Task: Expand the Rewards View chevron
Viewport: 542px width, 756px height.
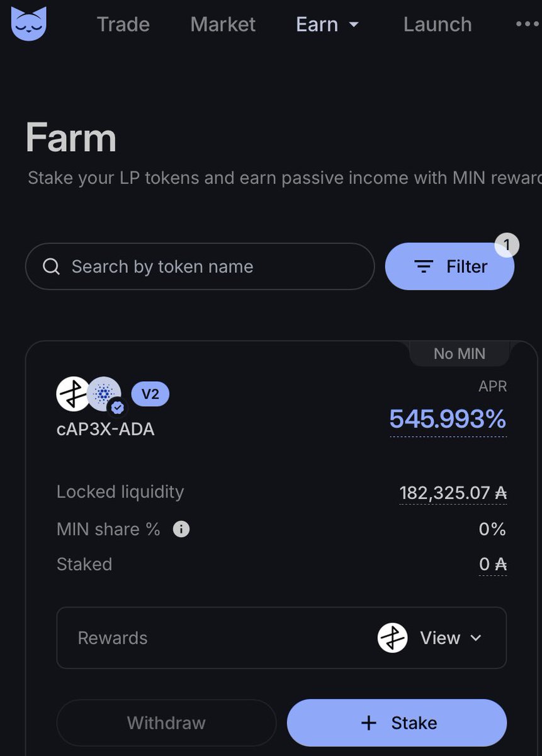Action: [475, 638]
